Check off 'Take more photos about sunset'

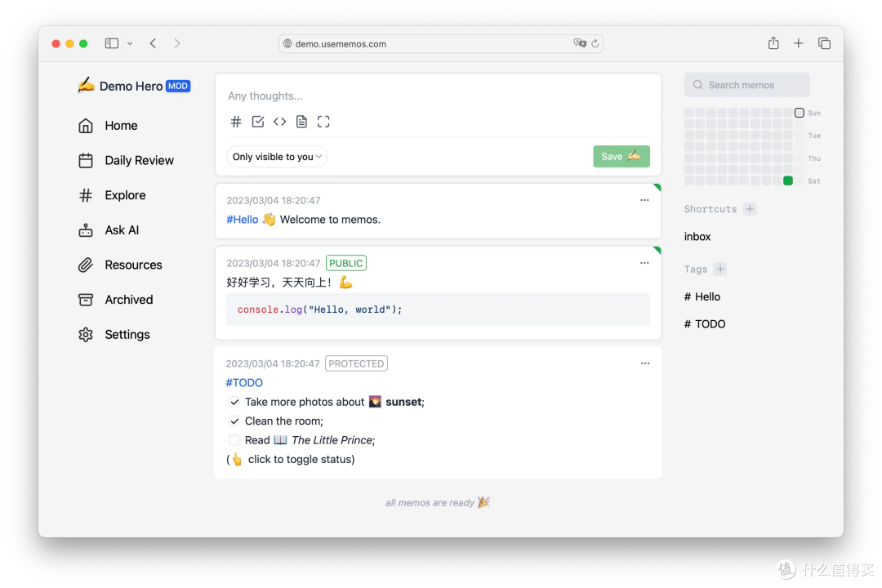(234, 402)
